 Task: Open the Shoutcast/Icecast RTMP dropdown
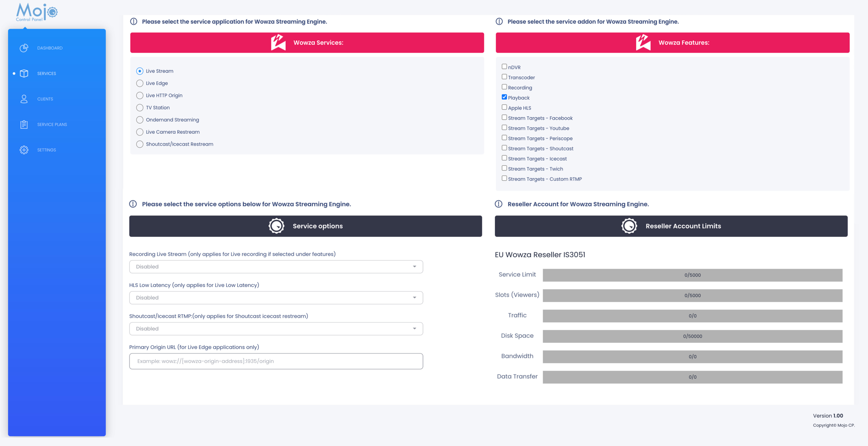(276, 329)
